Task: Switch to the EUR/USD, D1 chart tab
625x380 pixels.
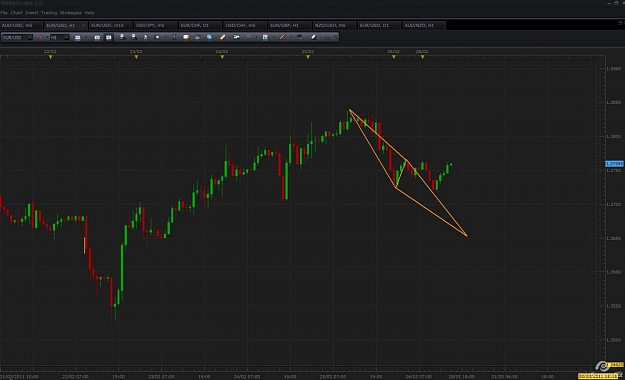Action: (379, 25)
